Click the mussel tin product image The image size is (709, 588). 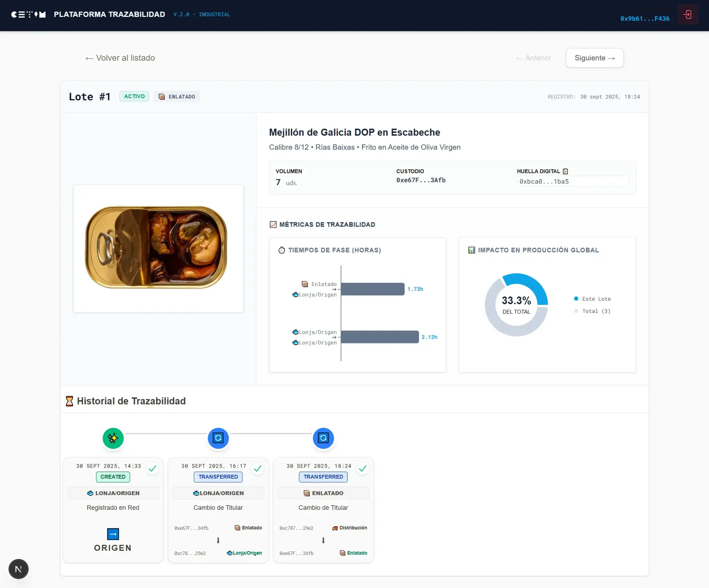click(158, 248)
